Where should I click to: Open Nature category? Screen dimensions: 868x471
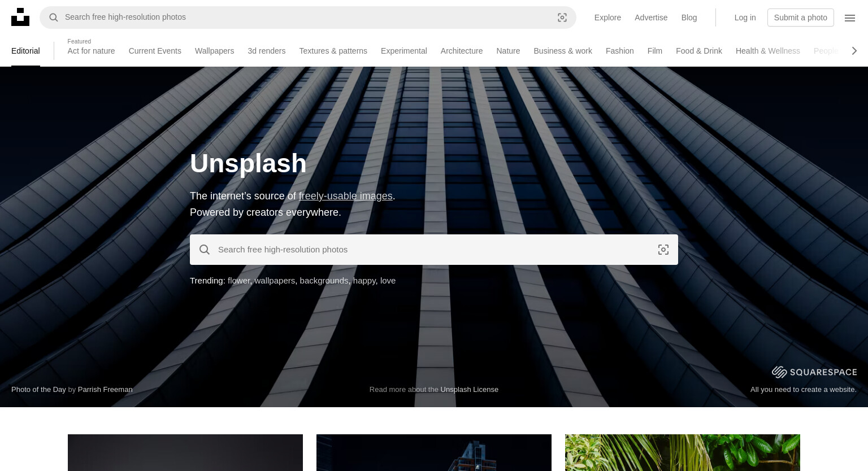[x=508, y=51]
